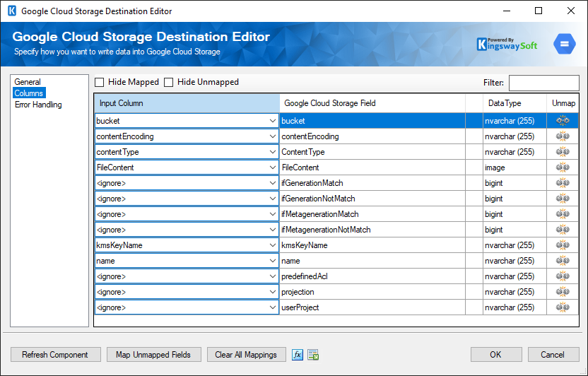Click unmap icon for projection row

pos(563,292)
